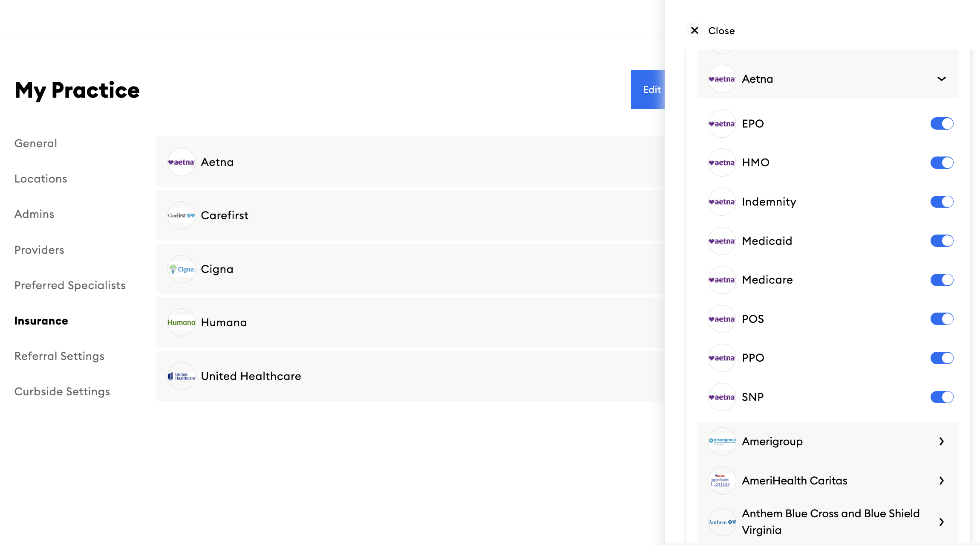
Task: Go to Referral Settings in sidebar
Action: click(x=59, y=356)
